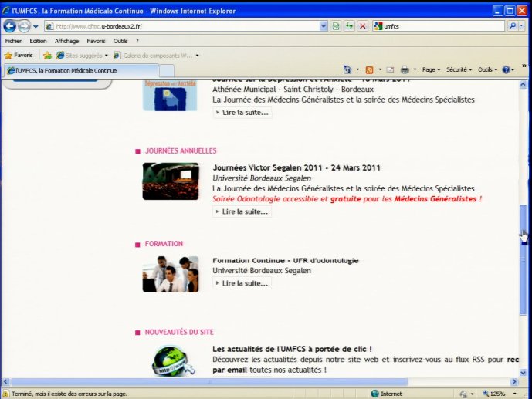Open the Edition menu
The width and height of the screenshot is (532, 399).
click(38, 41)
